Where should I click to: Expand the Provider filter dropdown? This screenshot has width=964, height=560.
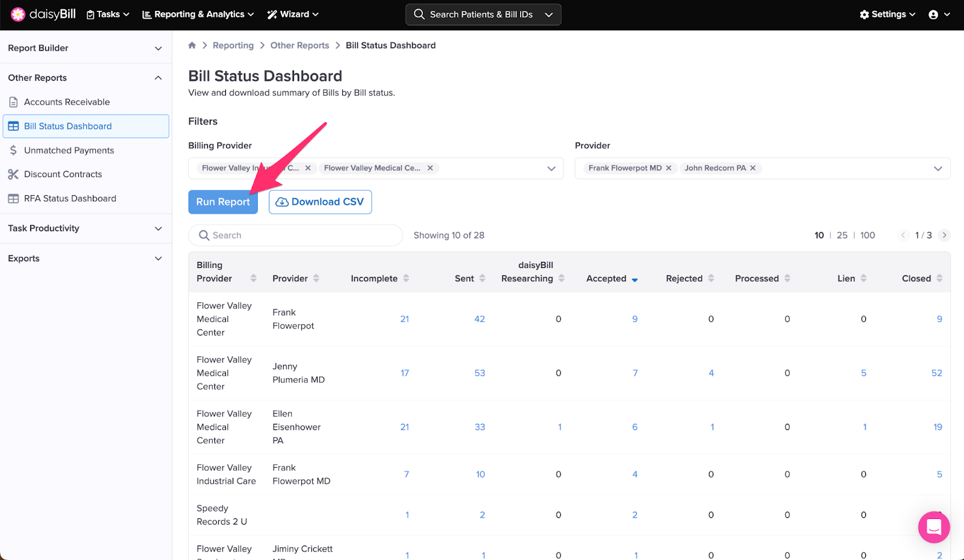pos(937,169)
